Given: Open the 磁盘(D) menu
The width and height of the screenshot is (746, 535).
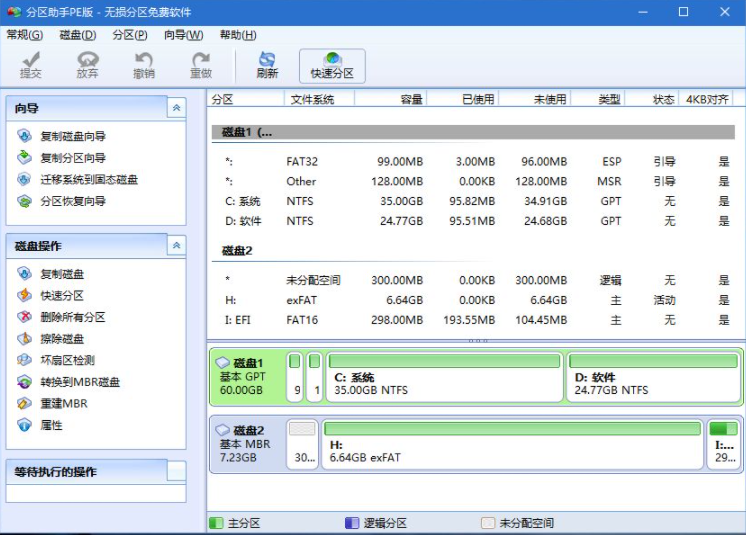Looking at the screenshot, I should coord(78,35).
